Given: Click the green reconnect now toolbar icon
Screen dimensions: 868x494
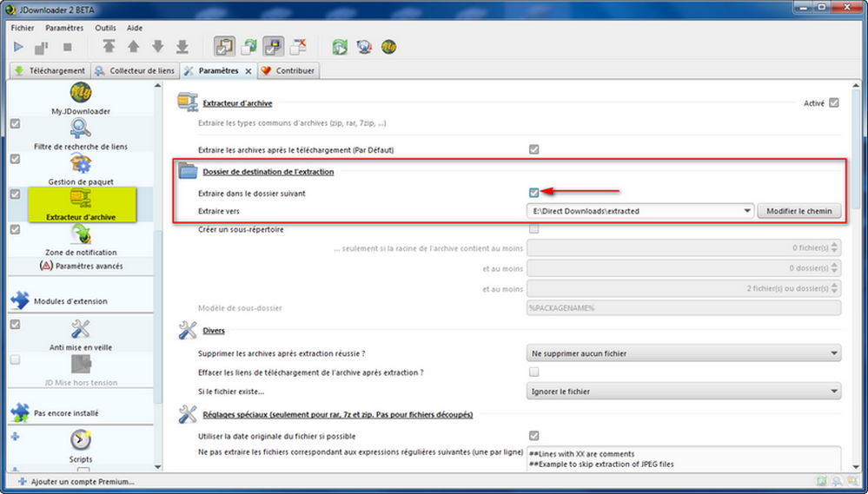Looking at the screenshot, I should (340, 47).
